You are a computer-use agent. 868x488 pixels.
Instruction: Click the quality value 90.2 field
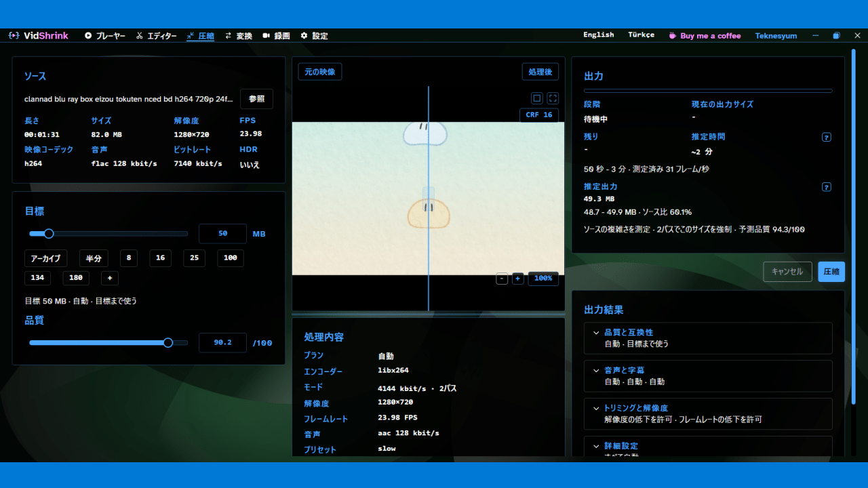(x=222, y=343)
